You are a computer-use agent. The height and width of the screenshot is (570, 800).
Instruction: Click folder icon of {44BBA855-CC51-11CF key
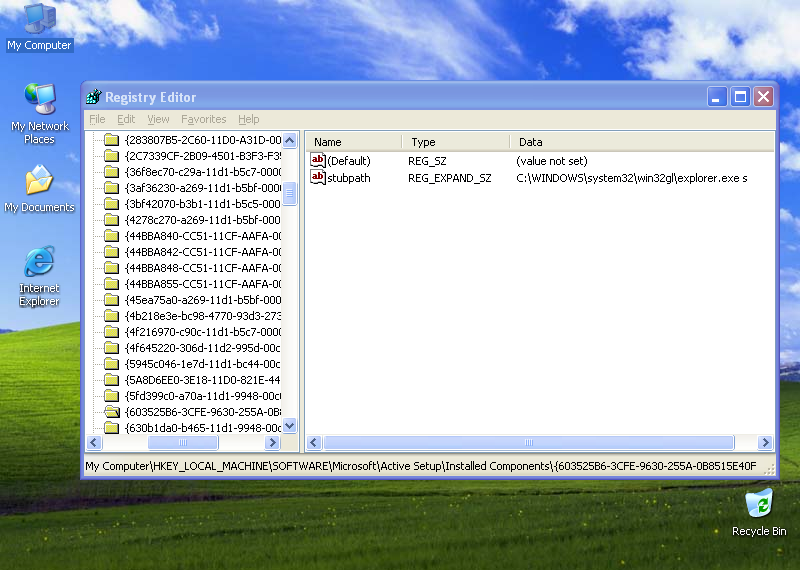point(111,284)
